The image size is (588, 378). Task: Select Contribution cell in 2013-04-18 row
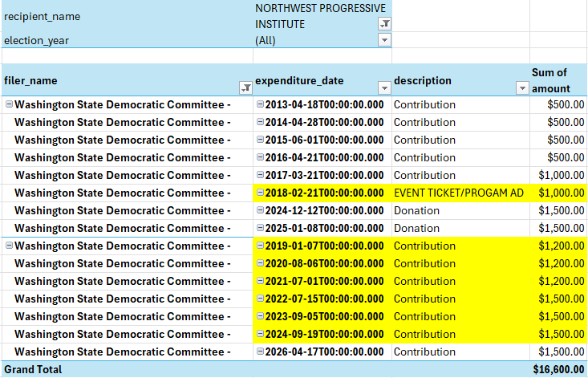(x=461, y=104)
